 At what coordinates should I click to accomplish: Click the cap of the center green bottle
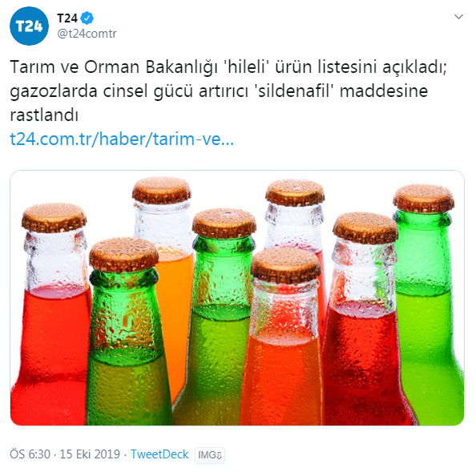pyautogui.click(x=224, y=223)
